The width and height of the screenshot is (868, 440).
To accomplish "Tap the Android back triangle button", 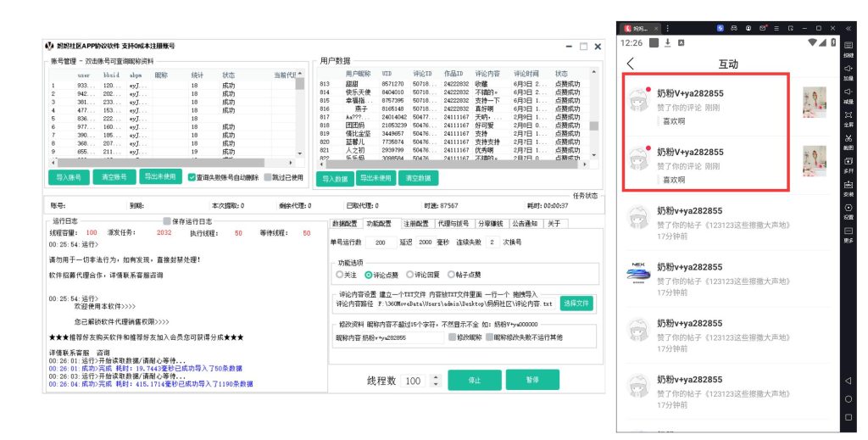I will [x=848, y=381].
